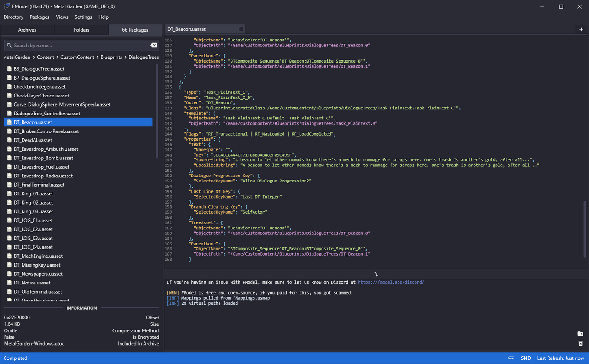Select the DT_Beacon.uasset editor tab
The width and height of the screenshot is (589, 364).
[x=205, y=29]
